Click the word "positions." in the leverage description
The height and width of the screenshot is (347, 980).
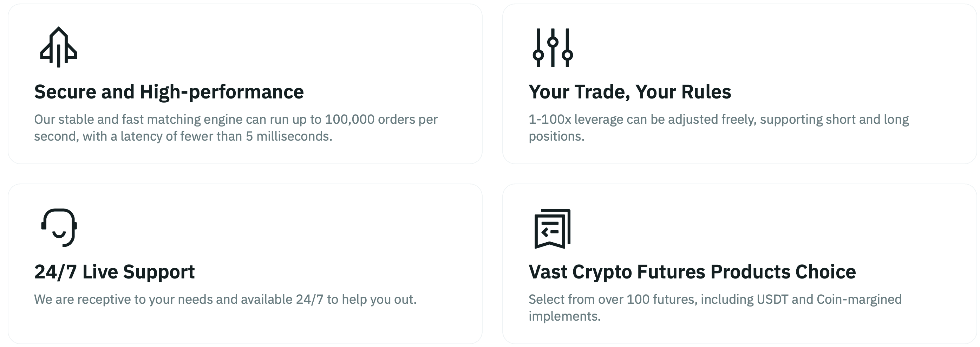[x=556, y=136]
